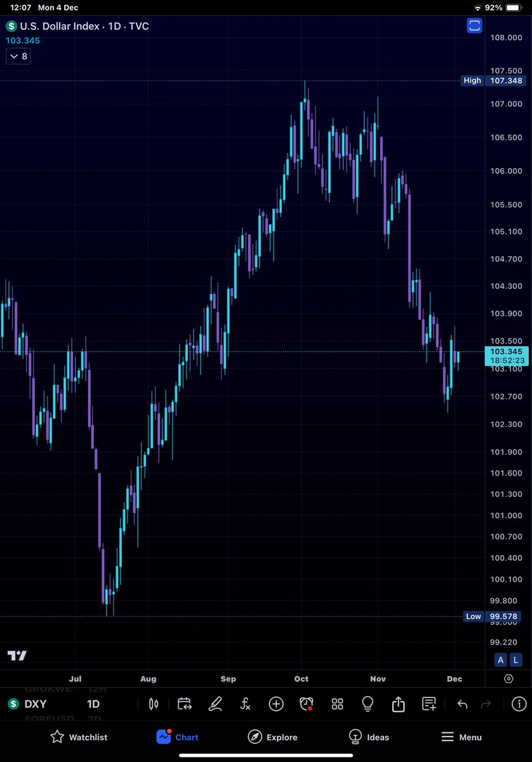The width and height of the screenshot is (532, 762).
Task: Switch to the Explore tab
Action: pos(272,737)
